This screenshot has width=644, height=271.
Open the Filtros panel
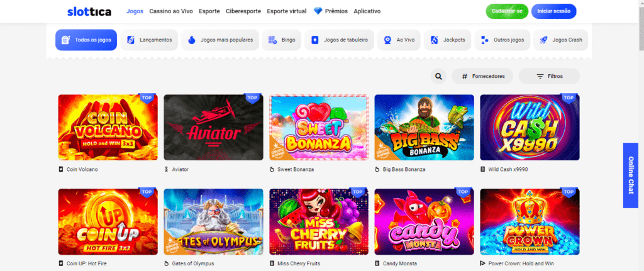549,76
